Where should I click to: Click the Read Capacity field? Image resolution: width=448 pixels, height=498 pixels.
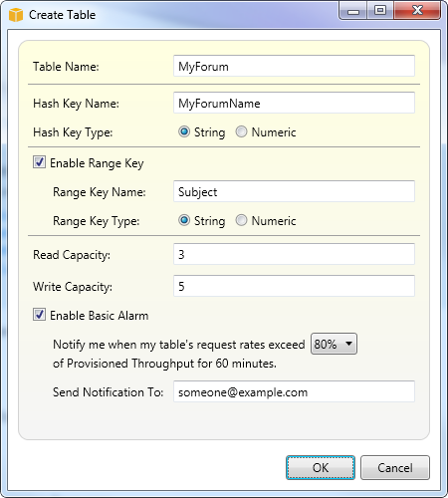coord(294,254)
